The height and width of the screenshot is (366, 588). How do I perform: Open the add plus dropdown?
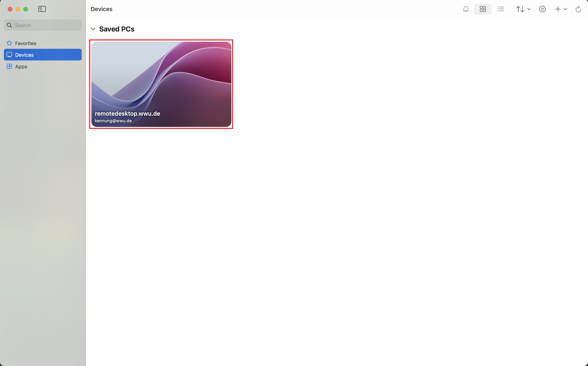pos(561,9)
